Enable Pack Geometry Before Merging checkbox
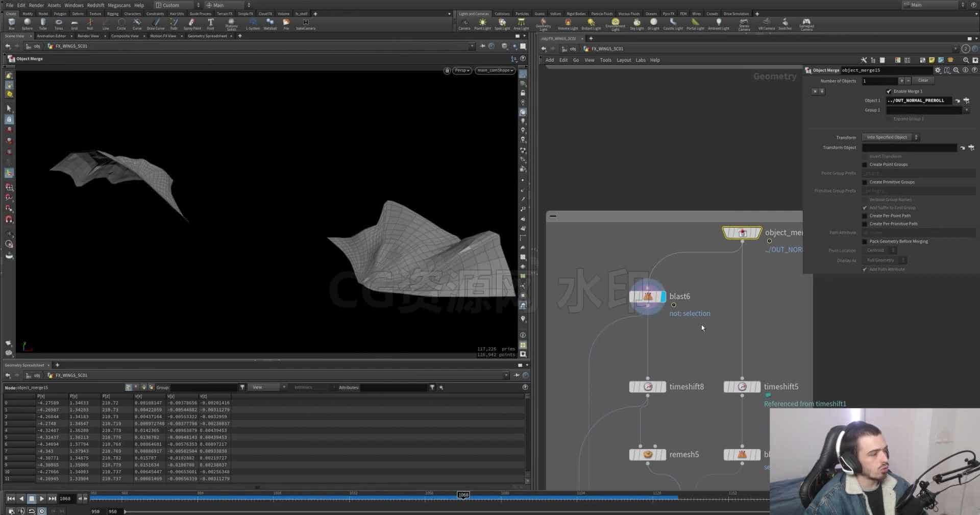This screenshot has width=980, height=515. pos(865,241)
